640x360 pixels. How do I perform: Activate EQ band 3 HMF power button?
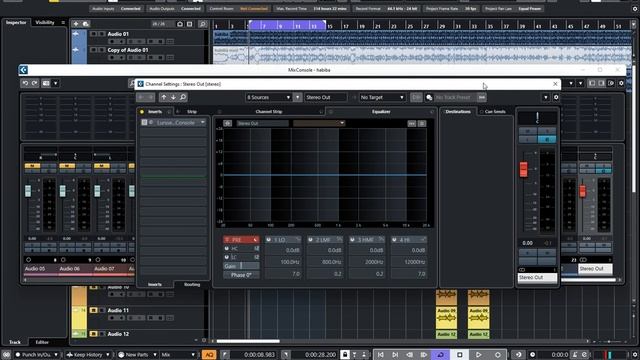[x=352, y=240]
